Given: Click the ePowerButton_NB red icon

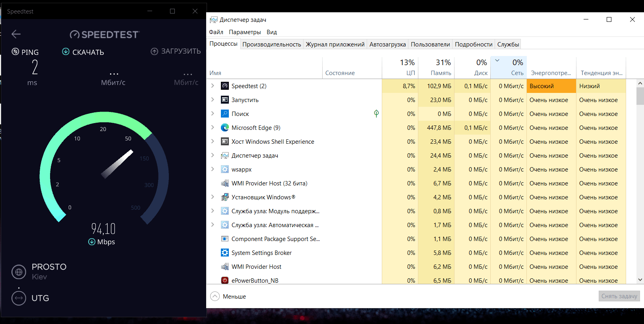Looking at the screenshot, I should (x=225, y=280).
